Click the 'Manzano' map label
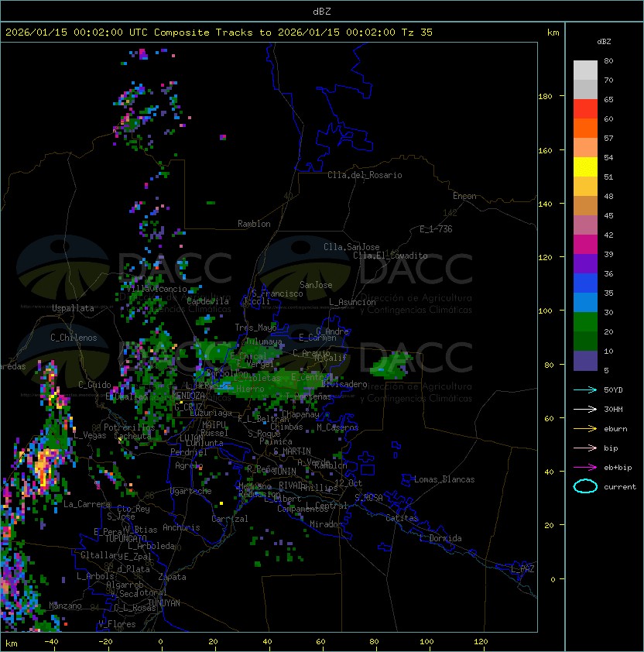644x652 pixels. [x=65, y=606]
